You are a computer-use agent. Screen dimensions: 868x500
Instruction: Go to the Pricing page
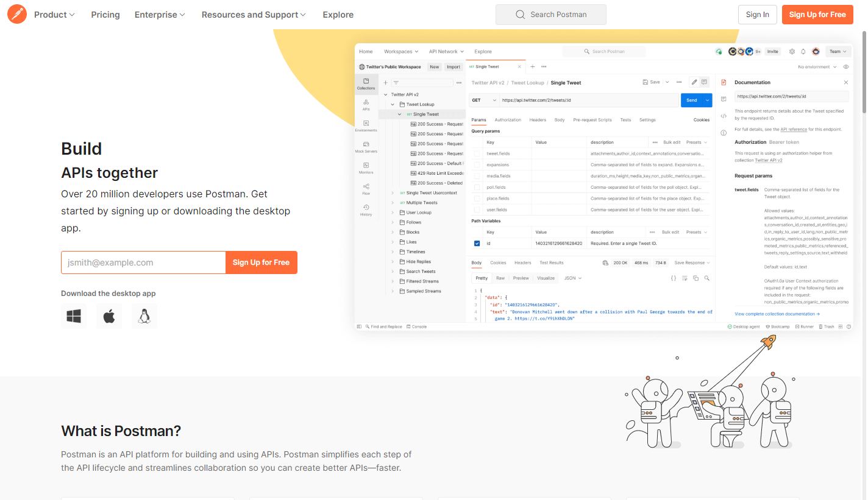105,15
